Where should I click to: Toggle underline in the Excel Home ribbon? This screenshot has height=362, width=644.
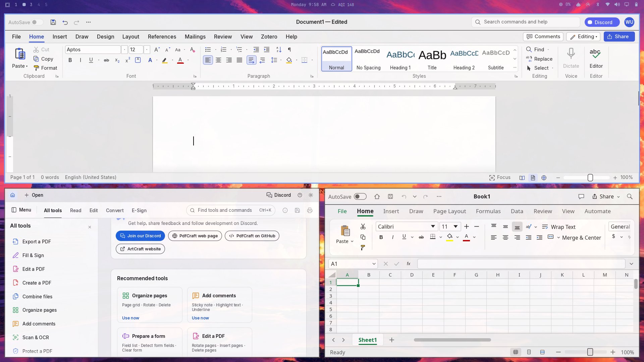point(404,237)
